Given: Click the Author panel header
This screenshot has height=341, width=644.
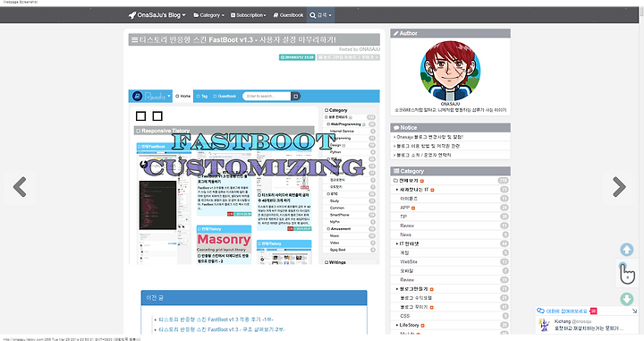Looking at the screenshot, I should (450, 33).
